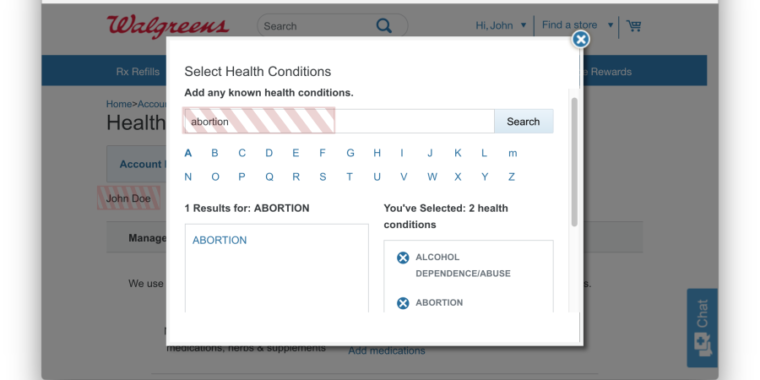Screen dimensions: 760x380
Task: Close the Select Health Conditions dialog
Action: tap(580, 39)
